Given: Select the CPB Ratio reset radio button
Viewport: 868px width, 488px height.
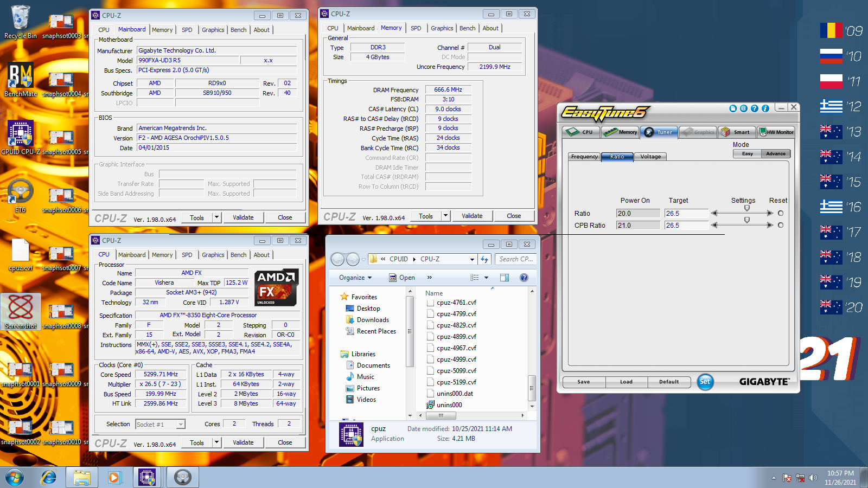Looking at the screenshot, I should click(781, 225).
